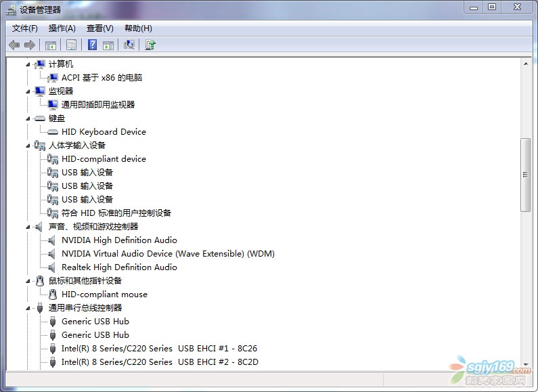Select NVIDIA Virtual Audio Device (Wave Extensible)
538x392 pixels.
[168, 254]
